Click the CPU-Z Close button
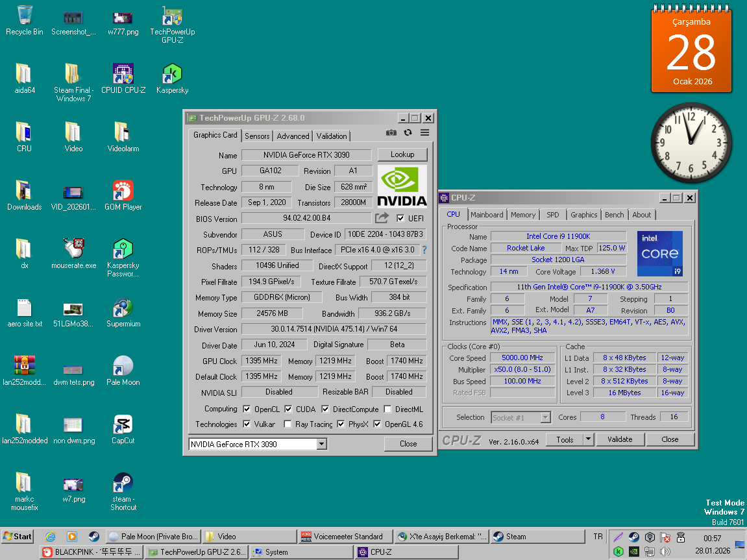 (x=670, y=439)
